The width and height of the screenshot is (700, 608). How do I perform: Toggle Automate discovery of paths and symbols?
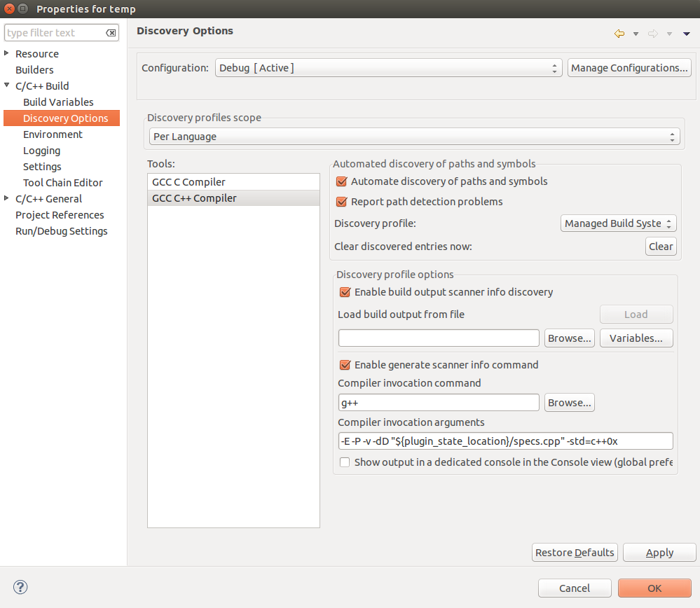click(x=342, y=181)
